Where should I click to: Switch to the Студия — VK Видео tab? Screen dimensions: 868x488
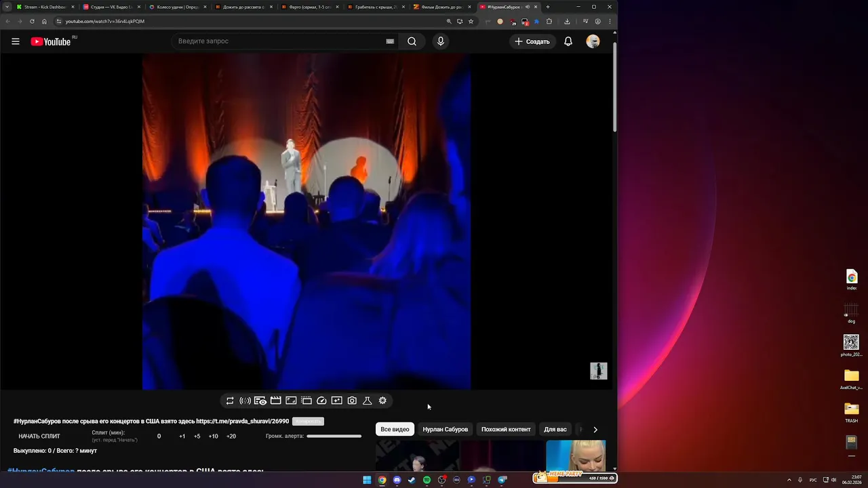pos(111,7)
